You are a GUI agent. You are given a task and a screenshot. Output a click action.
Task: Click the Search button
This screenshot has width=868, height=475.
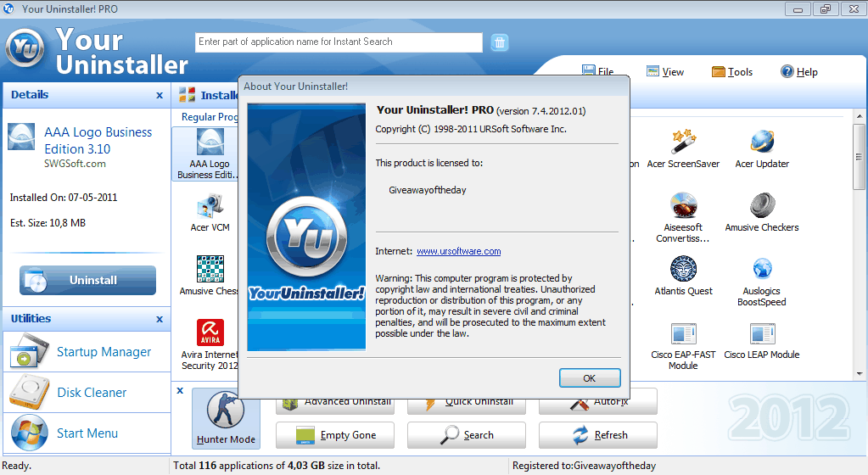click(466, 435)
